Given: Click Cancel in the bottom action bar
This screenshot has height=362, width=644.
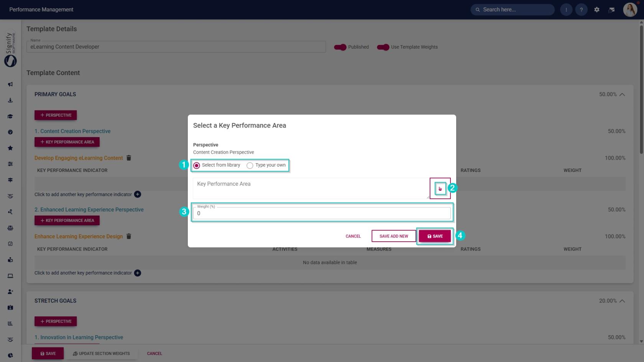Looking at the screenshot, I should click(154, 354).
